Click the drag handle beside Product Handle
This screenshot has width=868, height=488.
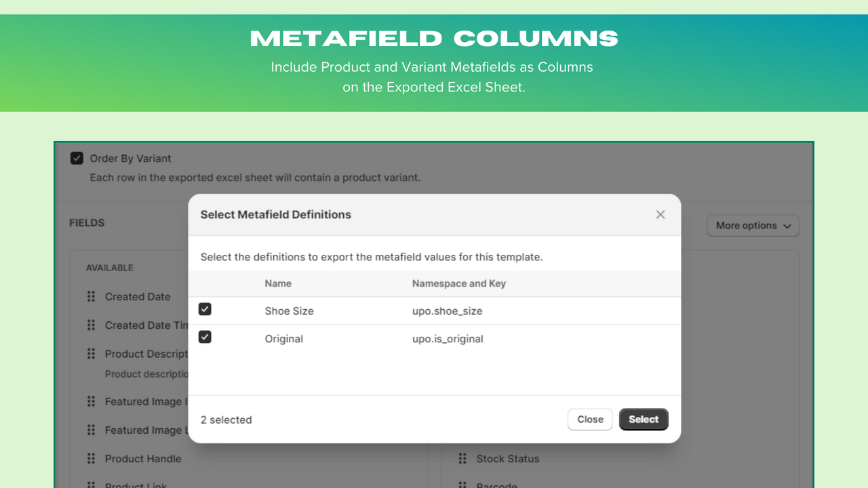[91, 459]
